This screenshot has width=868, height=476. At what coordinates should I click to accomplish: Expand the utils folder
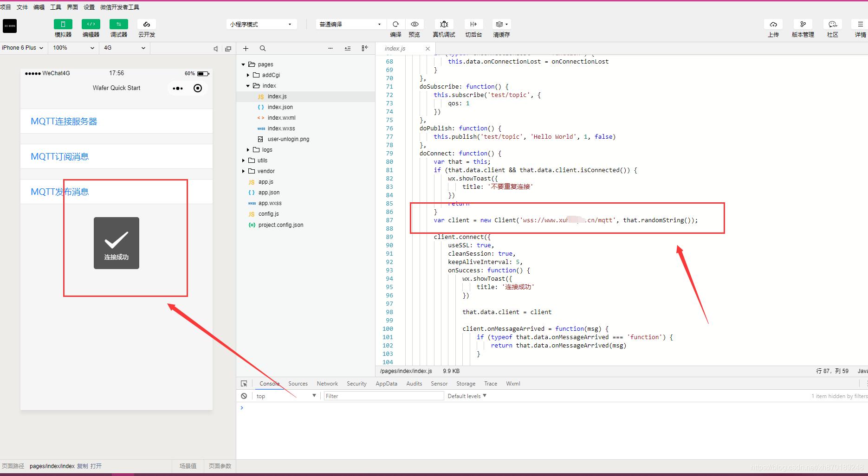tap(243, 161)
